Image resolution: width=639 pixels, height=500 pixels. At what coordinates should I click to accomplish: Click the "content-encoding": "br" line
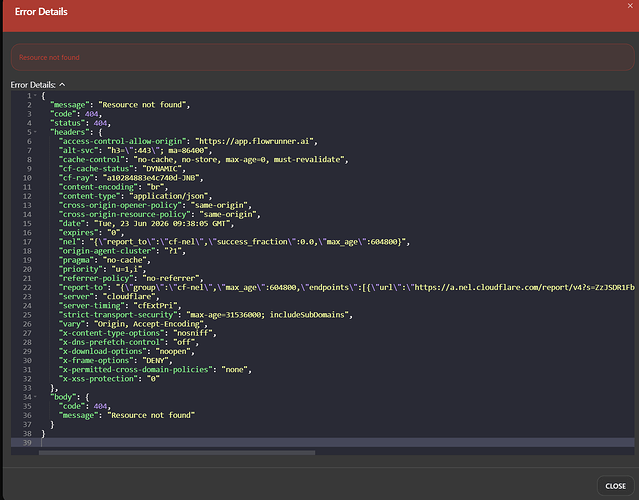coord(113,187)
